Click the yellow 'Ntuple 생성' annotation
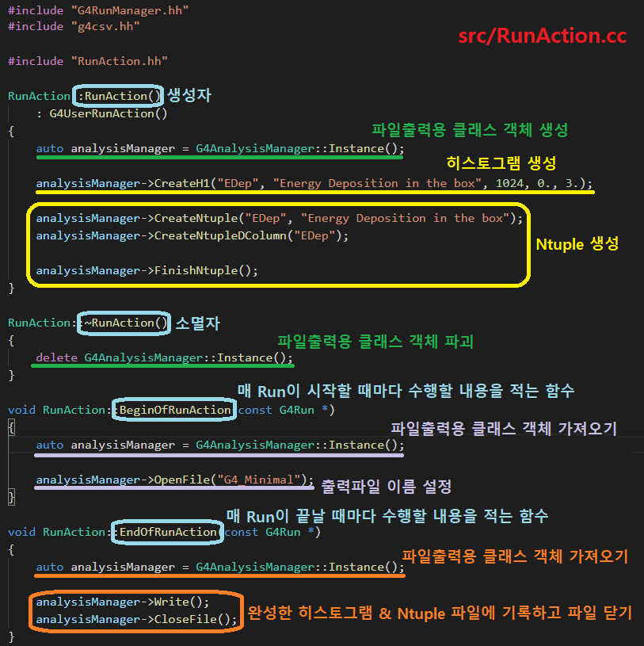 click(577, 245)
